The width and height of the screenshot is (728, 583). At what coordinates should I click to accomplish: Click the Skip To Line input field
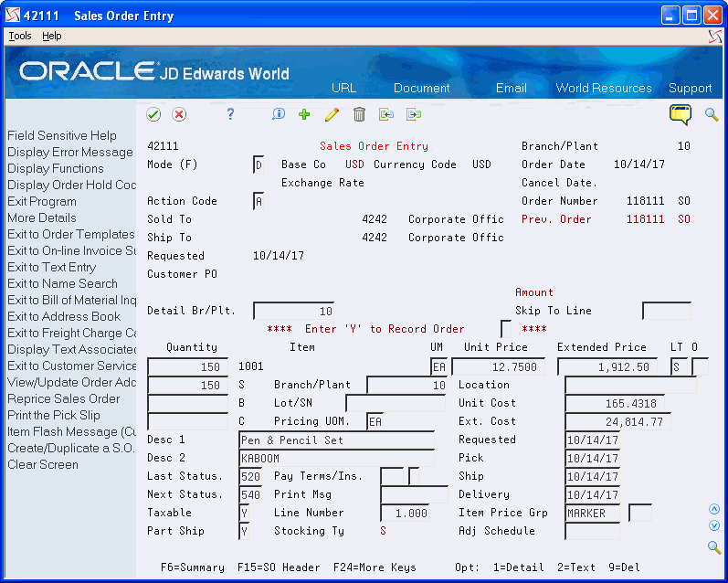click(x=667, y=311)
